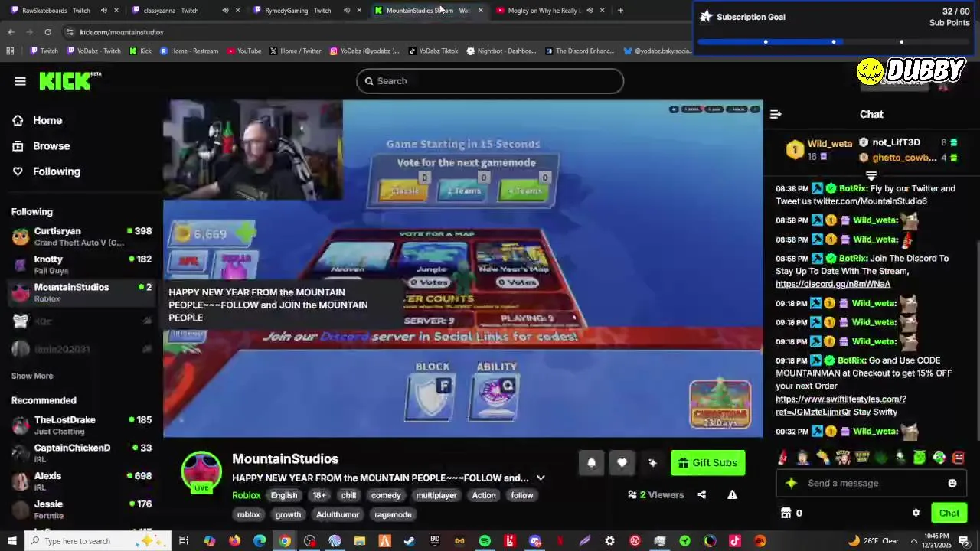Mute the RawSkateboards Twitch tab
The width and height of the screenshot is (980, 551).
pos(103,11)
